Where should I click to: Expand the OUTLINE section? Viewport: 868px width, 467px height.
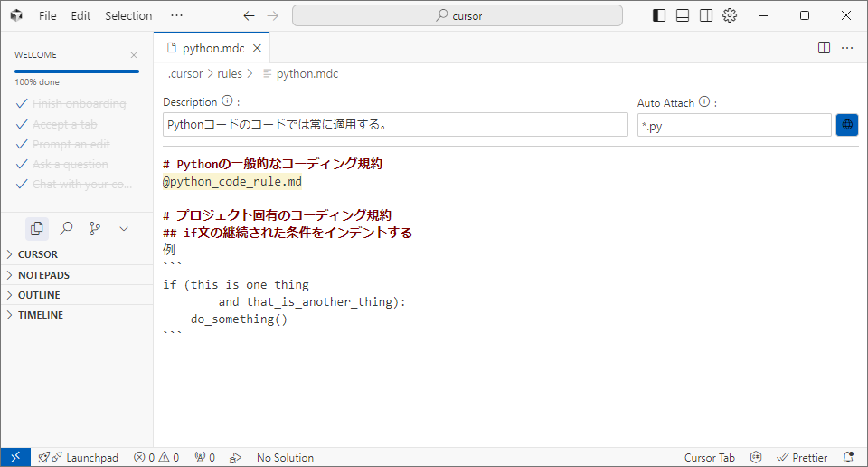coord(77,295)
